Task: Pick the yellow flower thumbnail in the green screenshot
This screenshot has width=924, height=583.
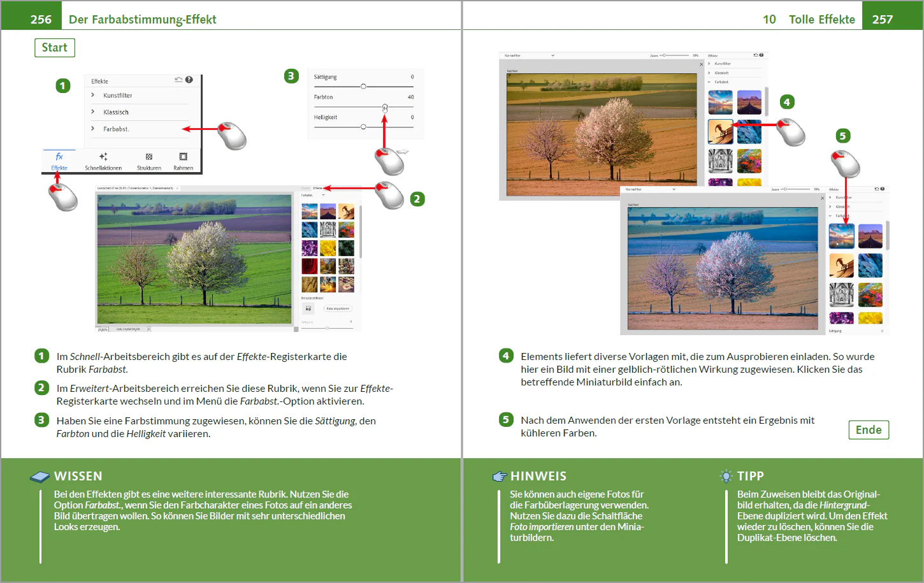Action: (x=328, y=248)
